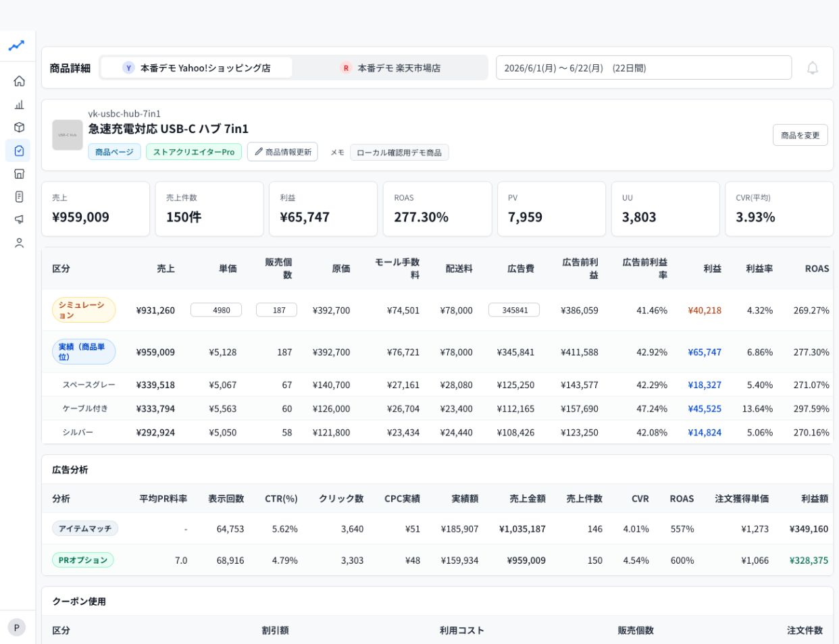Switch to 本番デモ Yahoo!ショッピング店 tab
839x644 pixels.
197,68
